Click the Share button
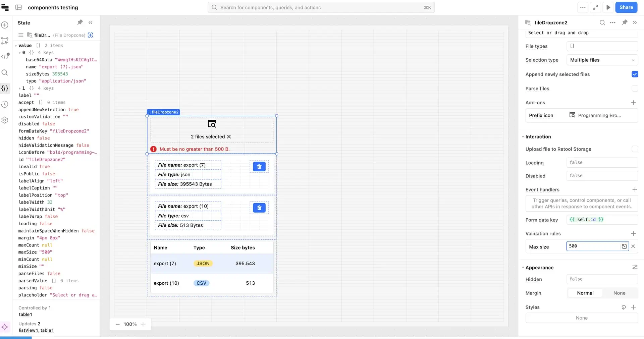This screenshot has width=644, height=339. coord(626,7)
